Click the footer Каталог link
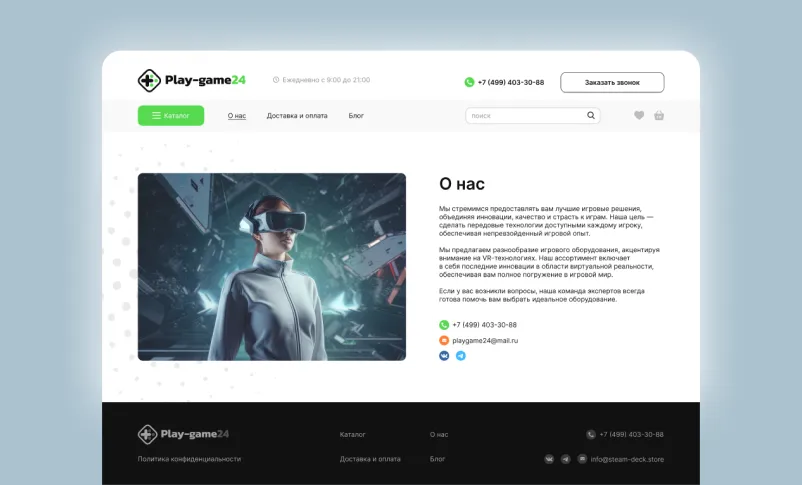This screenshot has width=802, height=485. pyautogui.click(x=353, y=435)
